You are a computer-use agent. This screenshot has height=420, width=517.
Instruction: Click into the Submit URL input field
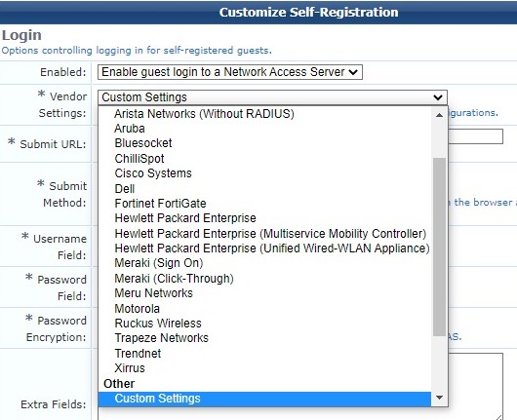coord(475,136)
